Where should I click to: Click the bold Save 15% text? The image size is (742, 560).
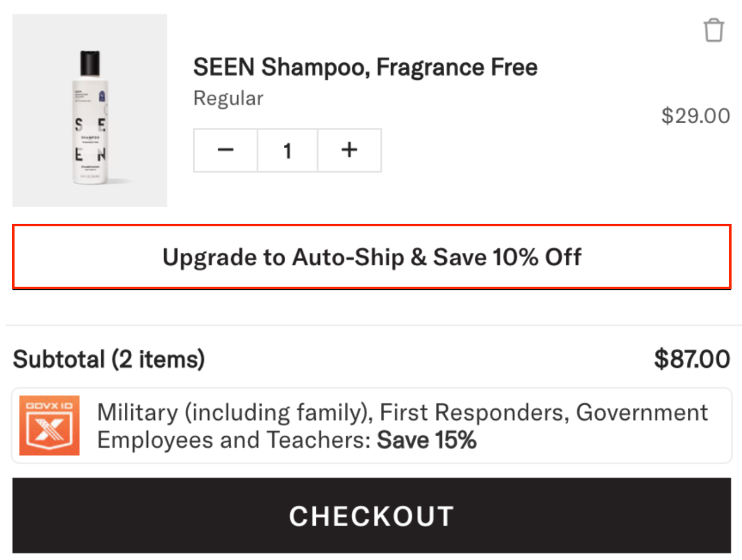[x=427, y=440]
